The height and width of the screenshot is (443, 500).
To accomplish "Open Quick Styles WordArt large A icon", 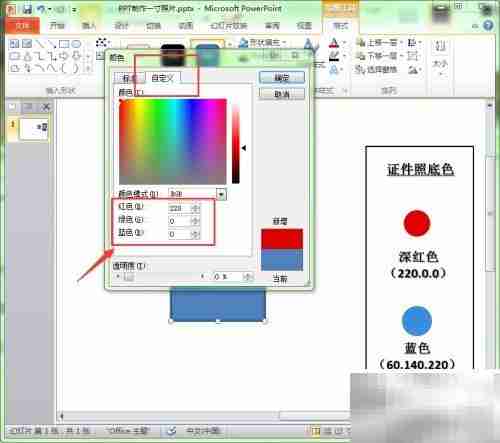I will (311, 45).
